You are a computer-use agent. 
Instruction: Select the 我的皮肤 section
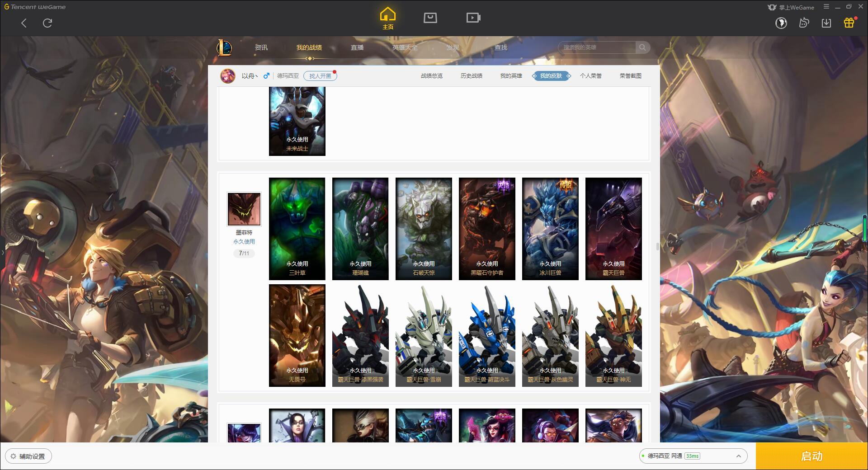551,76
